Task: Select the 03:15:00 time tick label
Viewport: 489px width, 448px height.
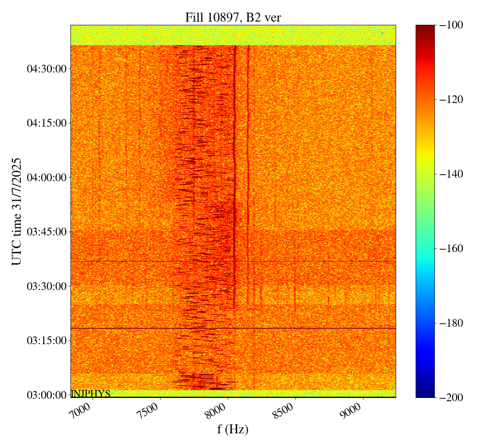Action: point(46,340)
